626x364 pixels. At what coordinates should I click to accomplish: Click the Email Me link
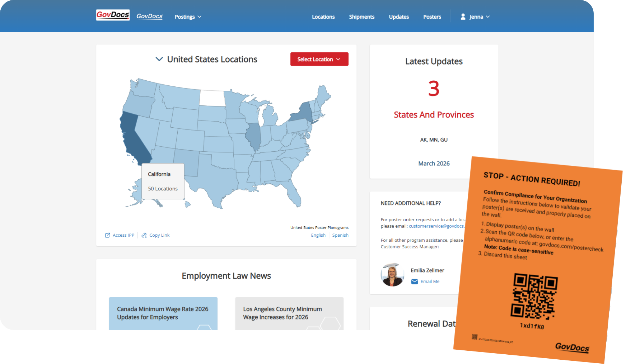tap(430, 282)
